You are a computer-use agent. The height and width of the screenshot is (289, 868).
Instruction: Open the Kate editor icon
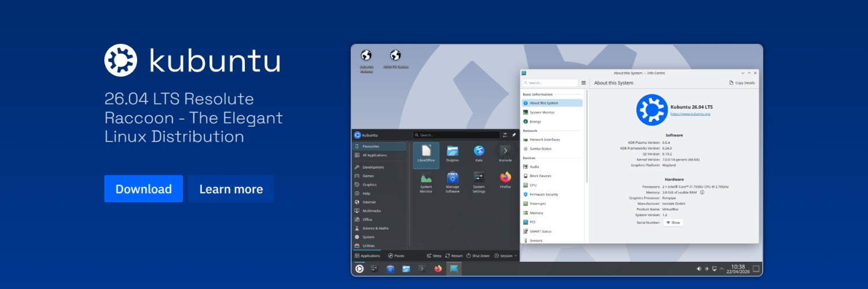tap(479, 155)
